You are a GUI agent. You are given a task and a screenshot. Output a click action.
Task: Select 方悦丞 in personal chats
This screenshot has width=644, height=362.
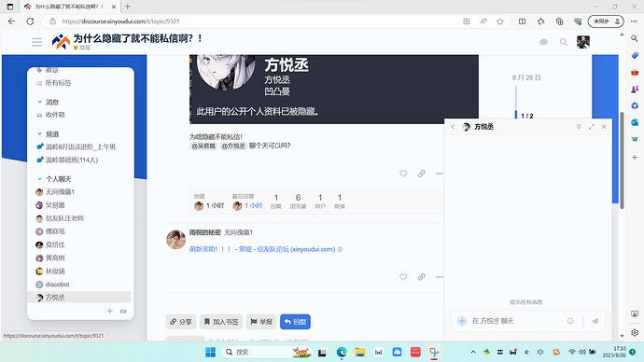[x=78, y=297]
